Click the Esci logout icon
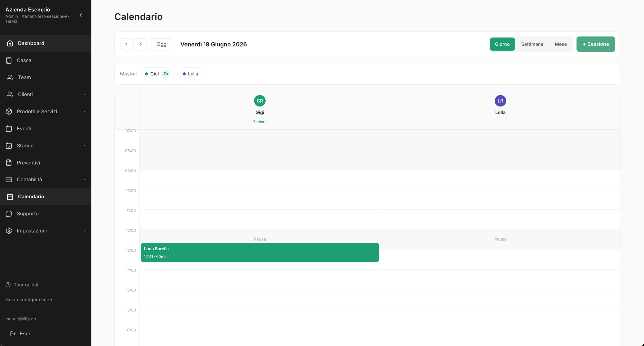The width and height of the screenshot is (644, 346). point(13,334)
